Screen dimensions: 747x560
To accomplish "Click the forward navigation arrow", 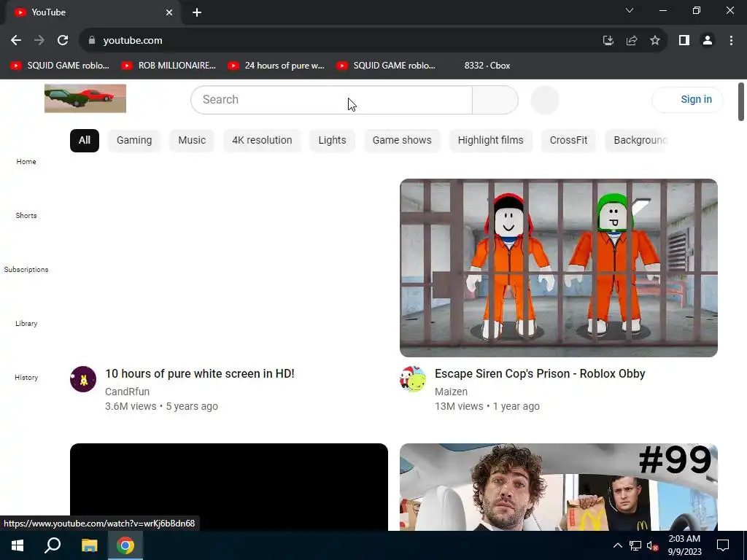I will (x=39, y=41).
